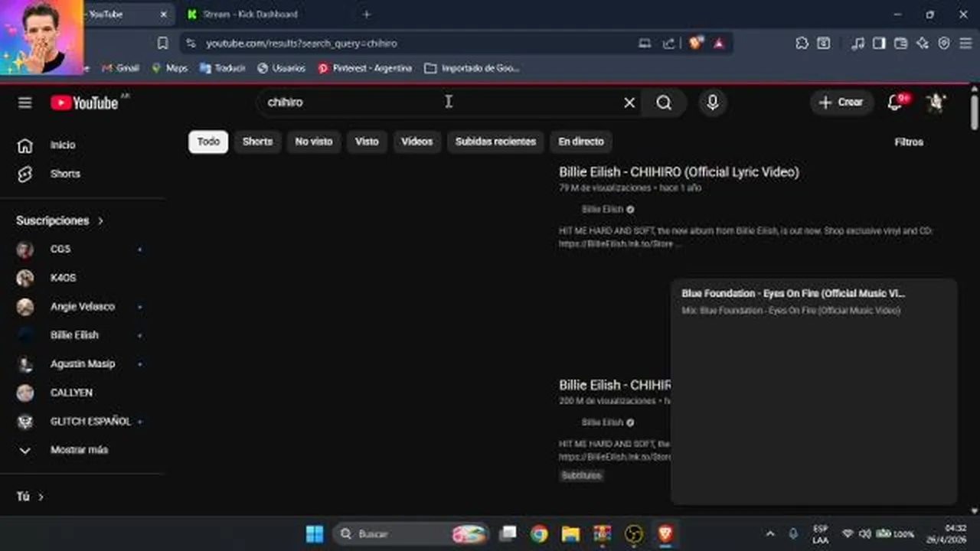This screenshot has width=980, height=551.
Task: Open File Explorer from the taskbar
Action: (570, 534)
